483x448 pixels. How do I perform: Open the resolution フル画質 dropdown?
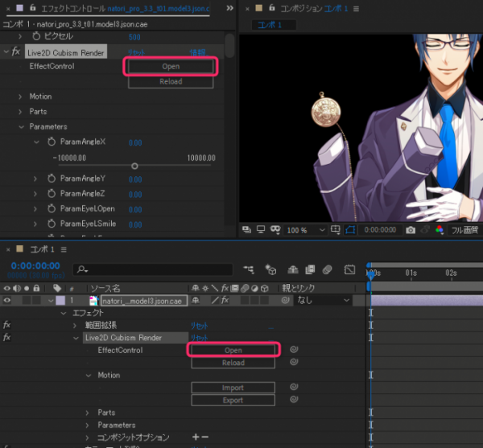click(x=465, y=230)
